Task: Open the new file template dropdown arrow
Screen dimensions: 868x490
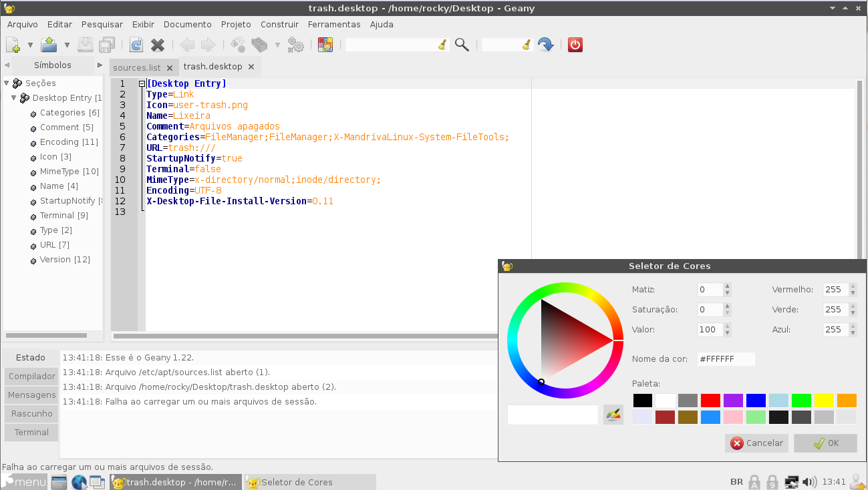Action: pos(30,45)
